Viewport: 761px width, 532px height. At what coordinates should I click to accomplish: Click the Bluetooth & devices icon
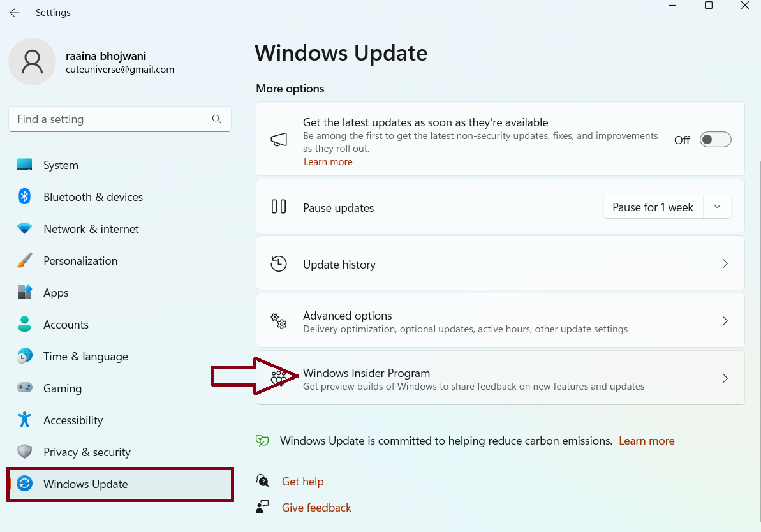click(25, 196)
